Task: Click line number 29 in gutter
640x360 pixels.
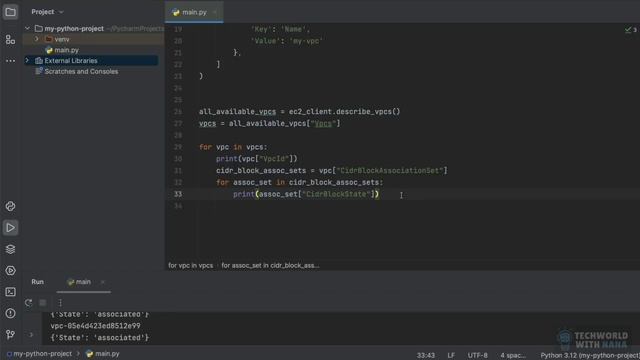Action: (178, 147)
